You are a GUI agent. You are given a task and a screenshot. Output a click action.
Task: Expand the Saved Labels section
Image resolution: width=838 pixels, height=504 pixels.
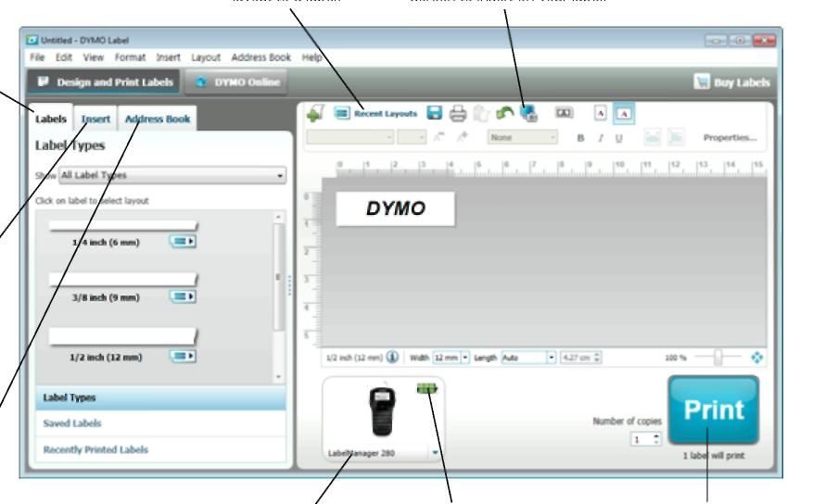point(161,423)
